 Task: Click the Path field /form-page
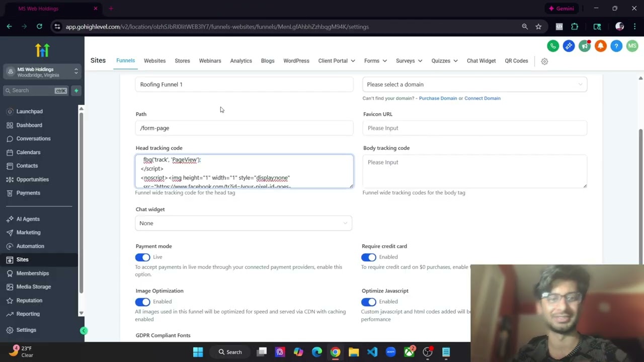244,128
